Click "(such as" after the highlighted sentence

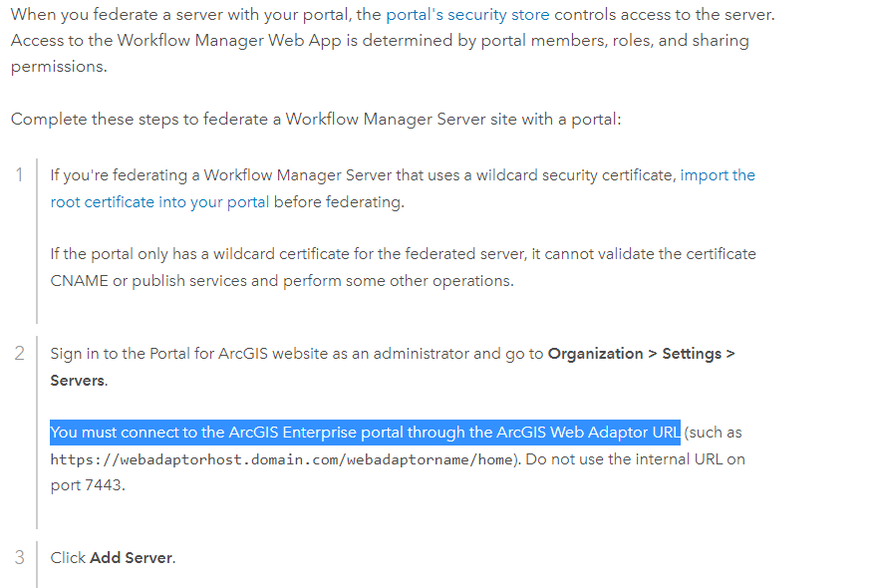click(713, 433)
